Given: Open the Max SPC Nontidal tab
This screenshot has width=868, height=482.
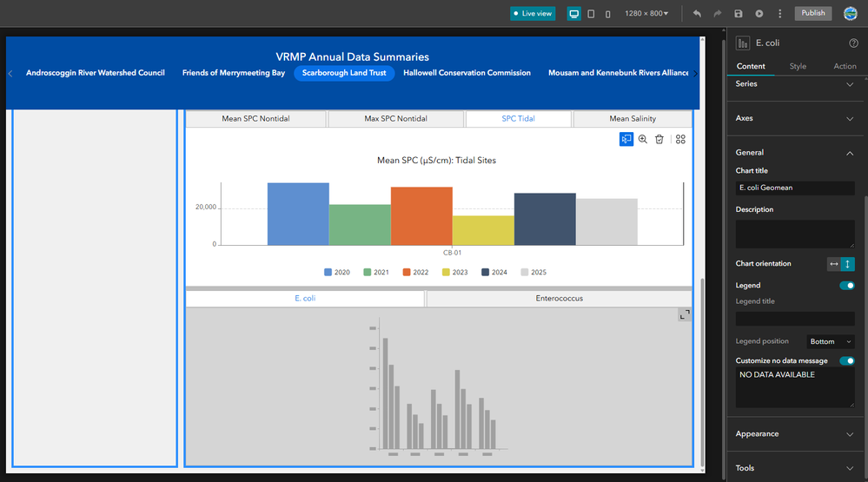Looking at the screenshot, I should pyautogui.click(x=396, y=119).
